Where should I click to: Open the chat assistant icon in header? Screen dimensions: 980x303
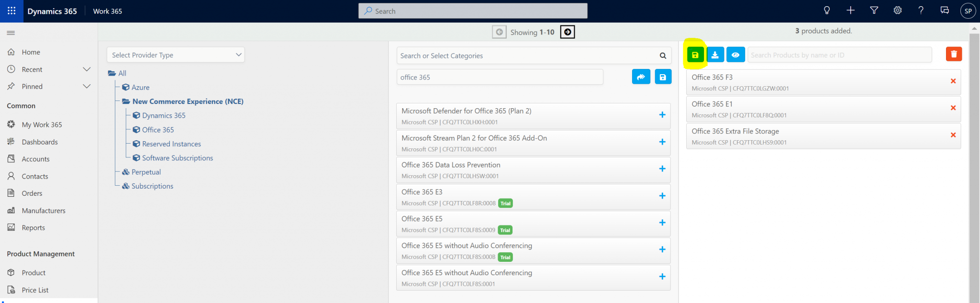pos(945,11)
